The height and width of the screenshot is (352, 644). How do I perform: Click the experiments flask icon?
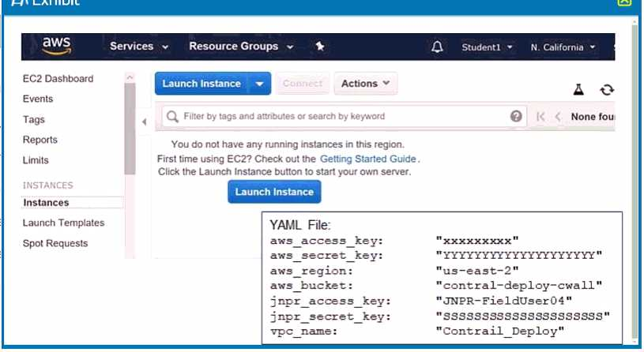(x=578, y=90)
